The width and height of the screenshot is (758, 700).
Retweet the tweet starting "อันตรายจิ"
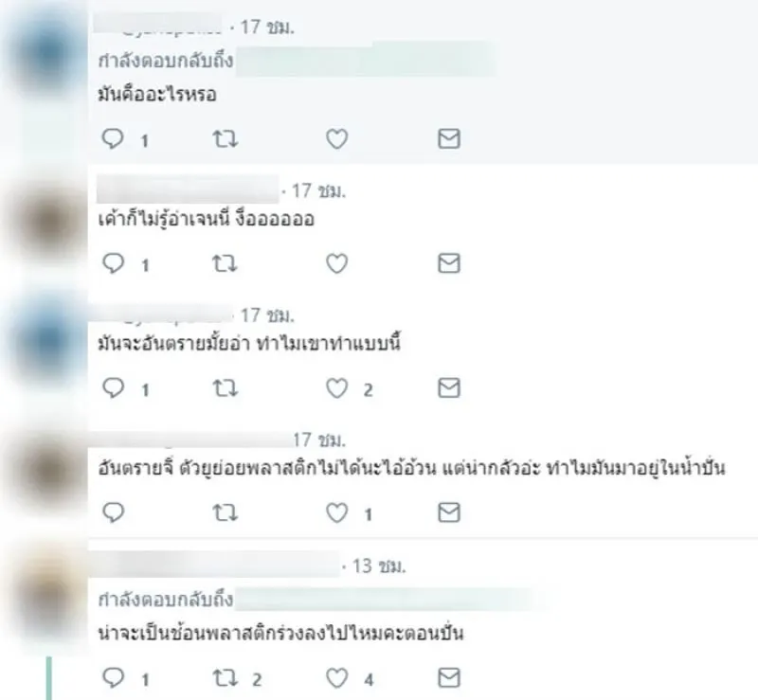click(x=226, y=513)
